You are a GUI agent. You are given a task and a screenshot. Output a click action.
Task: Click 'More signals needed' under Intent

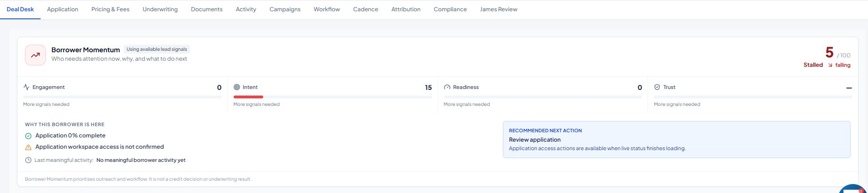coord(257,104)
